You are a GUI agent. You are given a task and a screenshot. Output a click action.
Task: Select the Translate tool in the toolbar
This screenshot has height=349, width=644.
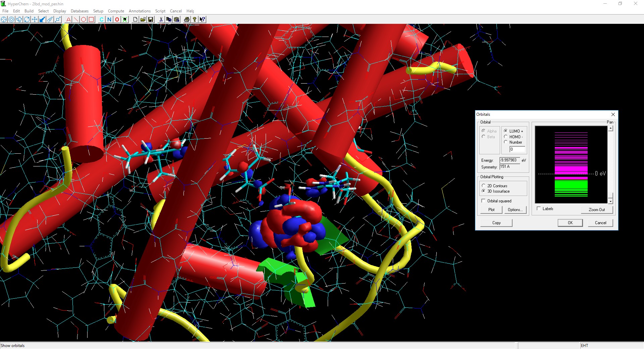(35, 19)
